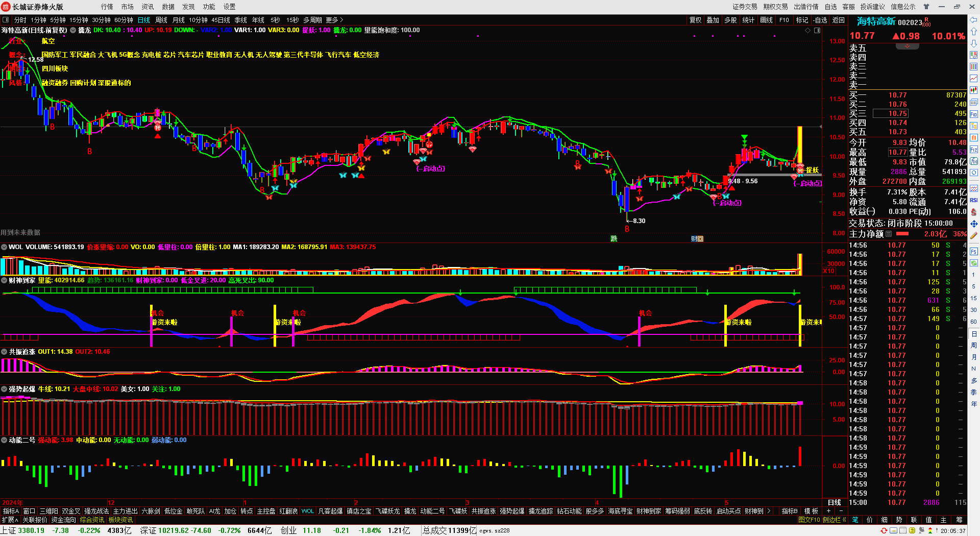The height and width of the screenshot is (536, 980).
Task: Click the red S dollar sidebar icon
Action: 974,212
